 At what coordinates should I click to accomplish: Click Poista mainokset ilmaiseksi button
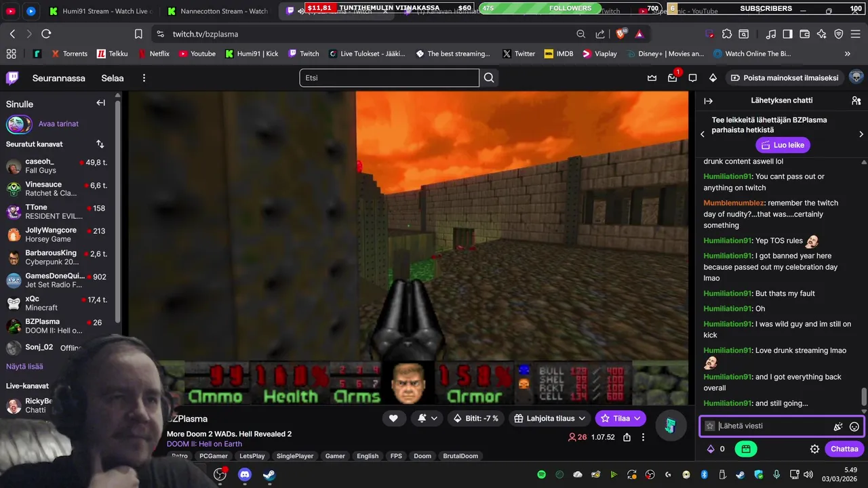784,78
